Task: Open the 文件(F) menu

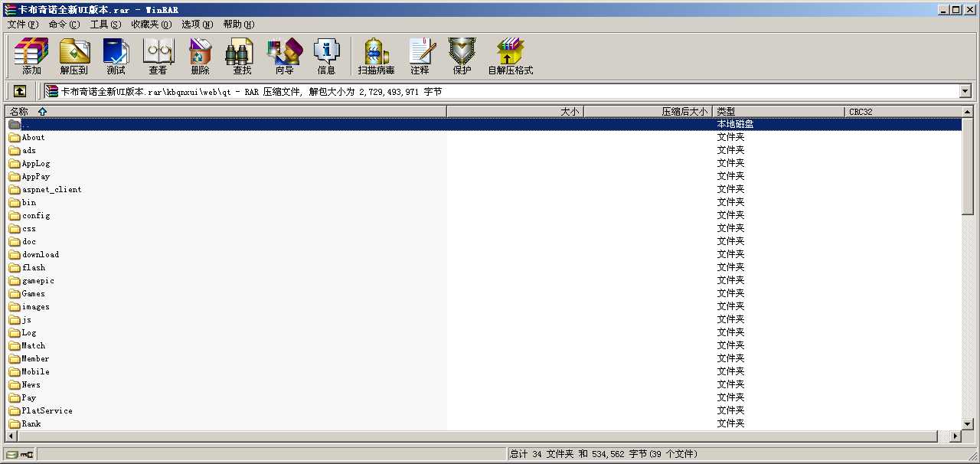Action: click(x=23, y=25)
